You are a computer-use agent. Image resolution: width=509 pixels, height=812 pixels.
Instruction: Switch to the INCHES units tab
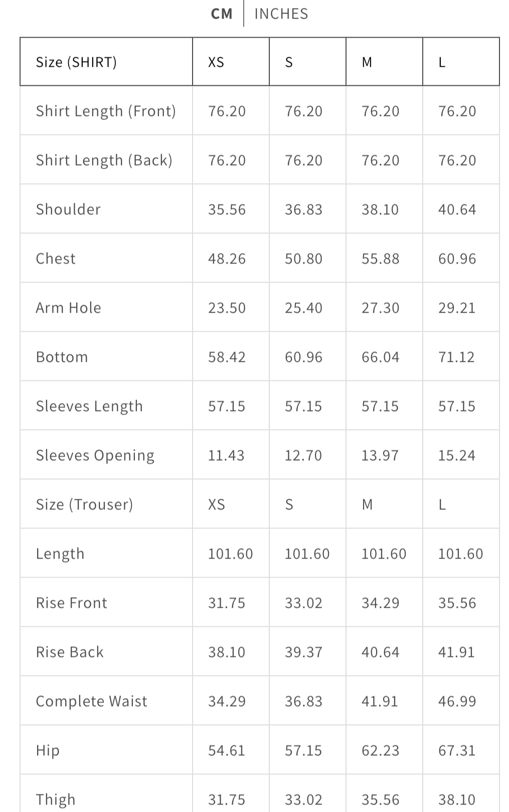281,14
